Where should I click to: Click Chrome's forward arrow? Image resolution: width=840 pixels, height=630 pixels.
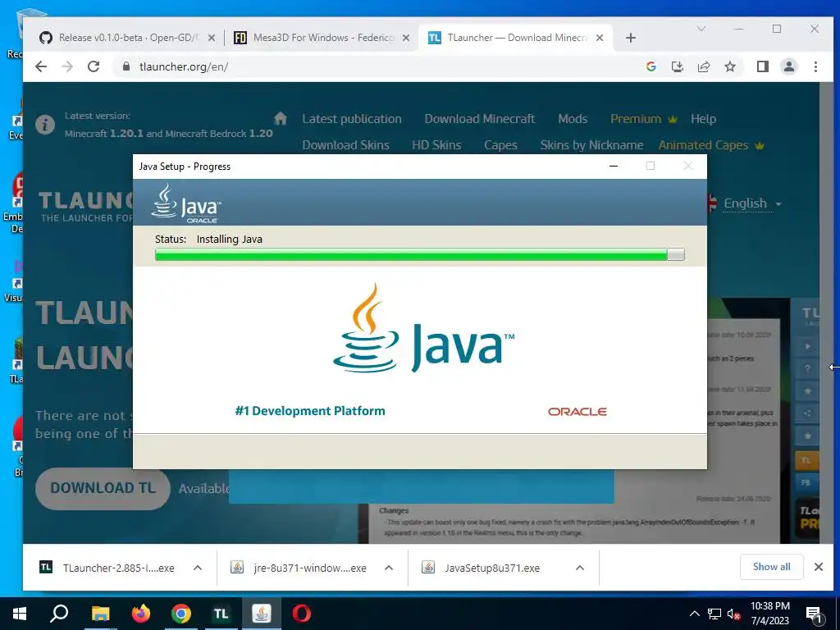pyautogui.click(x=67, y=66)
